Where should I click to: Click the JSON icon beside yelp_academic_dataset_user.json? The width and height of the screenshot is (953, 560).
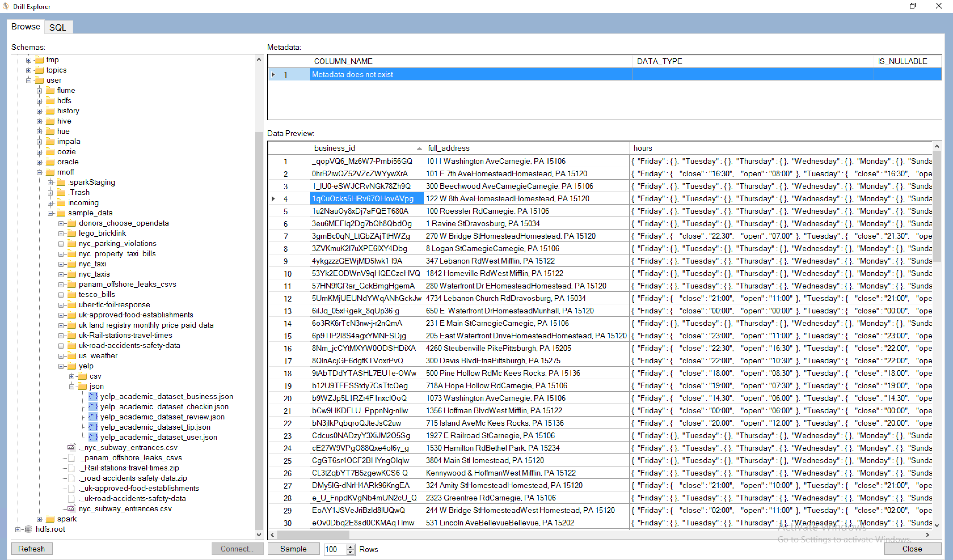pyautogui.click(x=93, y=437)
